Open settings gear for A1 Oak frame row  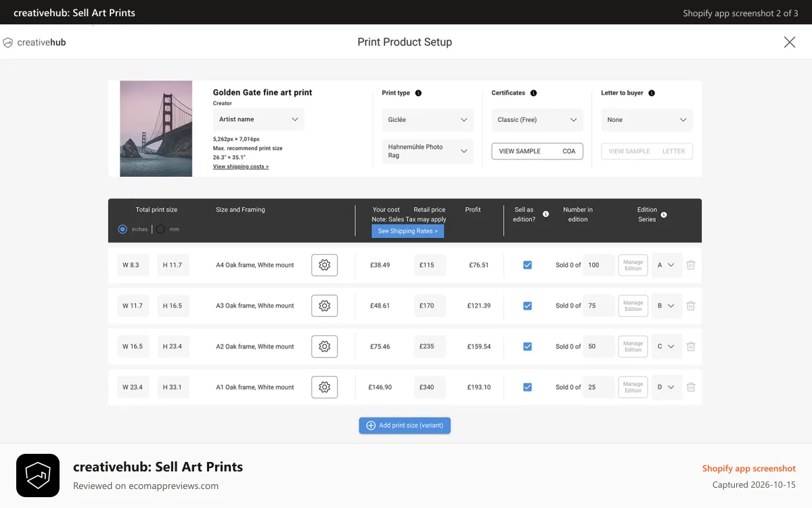tap(324, 387)
